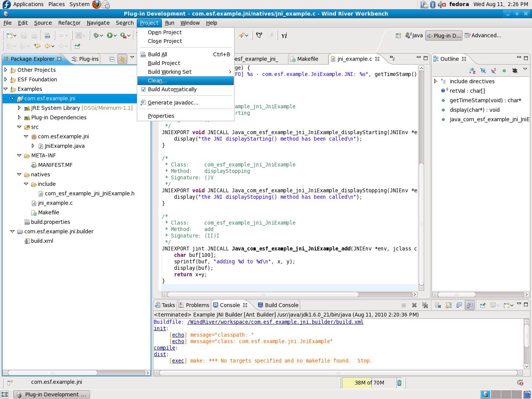Go to Last Edit Location icon
The width and height of the screenshot is (532, 399).
coord(37,46)
